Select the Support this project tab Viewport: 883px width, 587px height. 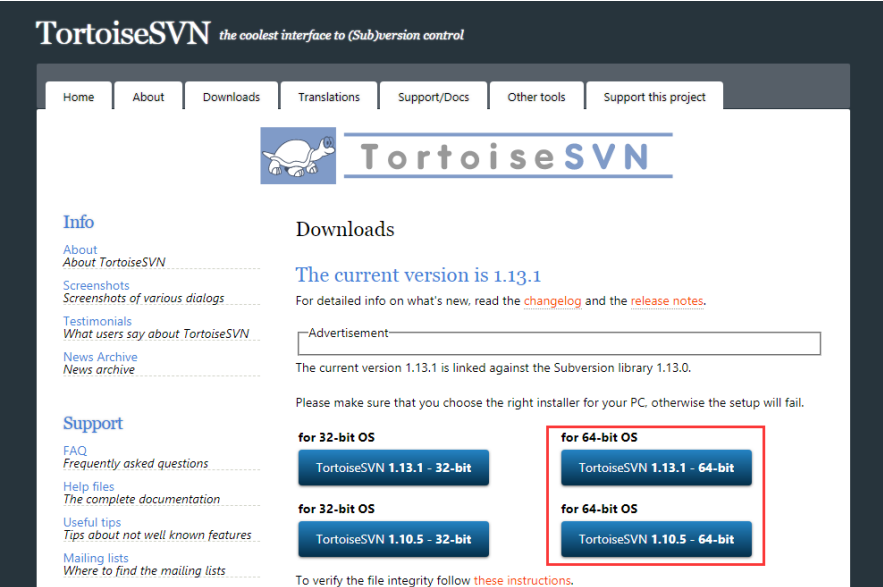pos(654,97)
